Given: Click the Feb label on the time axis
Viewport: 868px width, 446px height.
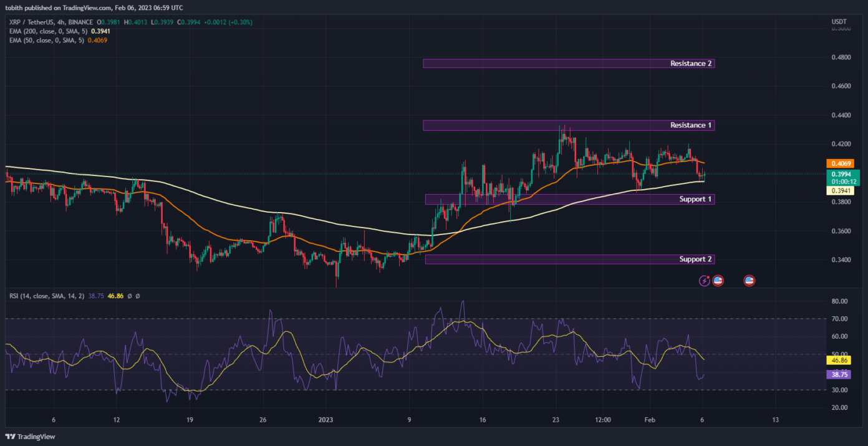Looking at the screenshot, I should (x=652, y=420).
